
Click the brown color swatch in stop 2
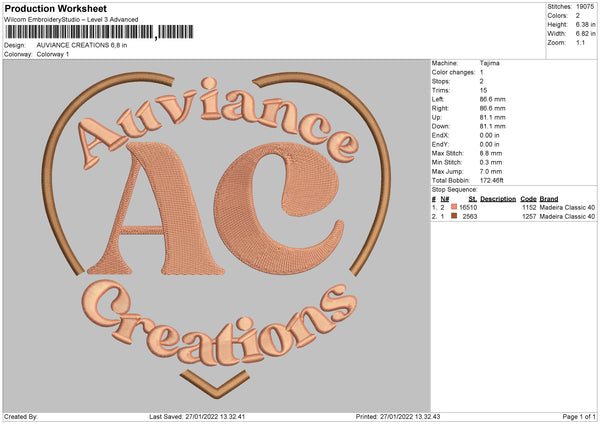pyautogui.click(x=453, y=216)
